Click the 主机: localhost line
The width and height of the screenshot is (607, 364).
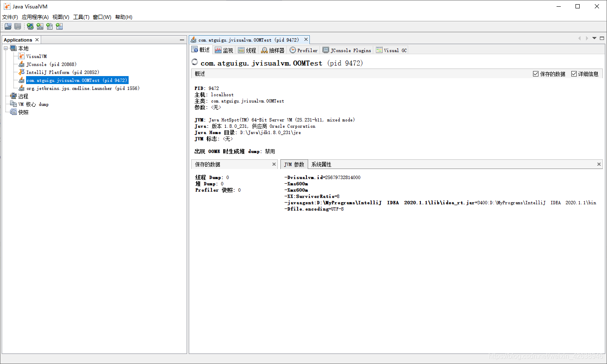(x=214, y=95)
